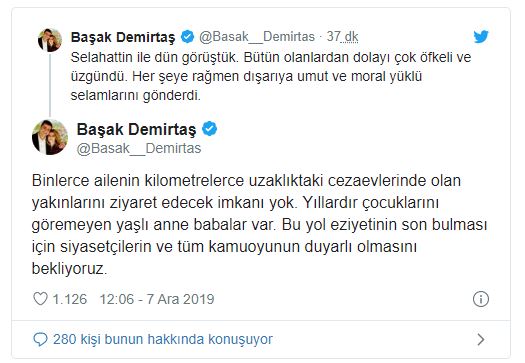Click the vertical thread line connecting the tweets
525x363 pixels.
[x=50, y=85]
